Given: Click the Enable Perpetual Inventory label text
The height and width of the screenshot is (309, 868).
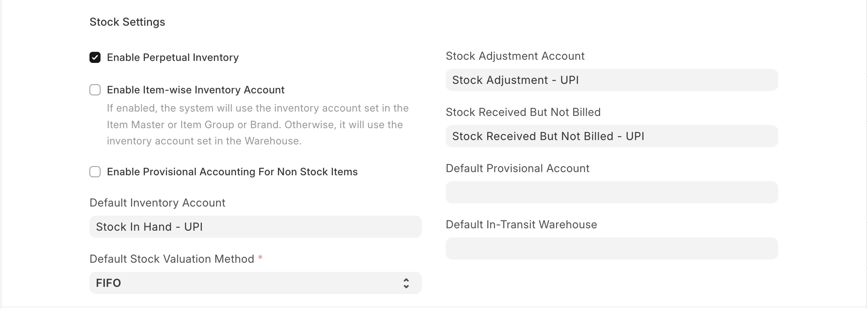Looking at the screenshot, I should tap(173, 57).
